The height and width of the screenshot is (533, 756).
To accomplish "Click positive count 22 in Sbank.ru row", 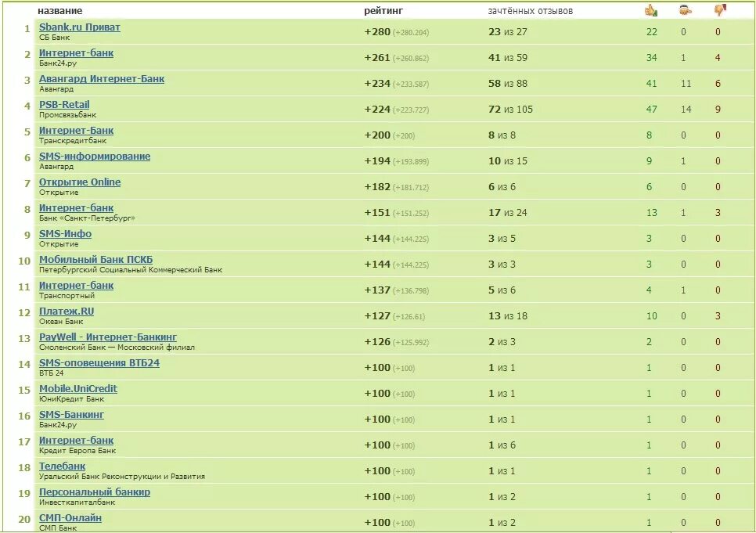I will (x=651, y=32).
